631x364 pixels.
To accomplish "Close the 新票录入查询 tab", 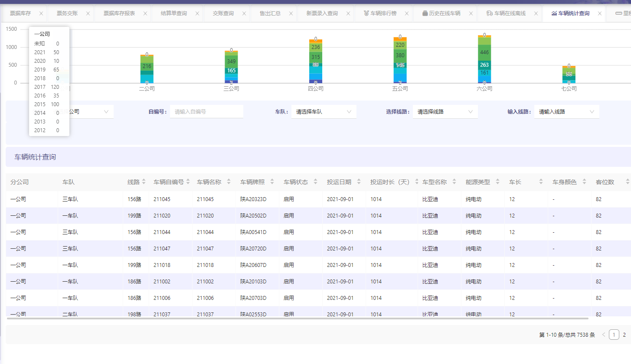I will 348,13.
